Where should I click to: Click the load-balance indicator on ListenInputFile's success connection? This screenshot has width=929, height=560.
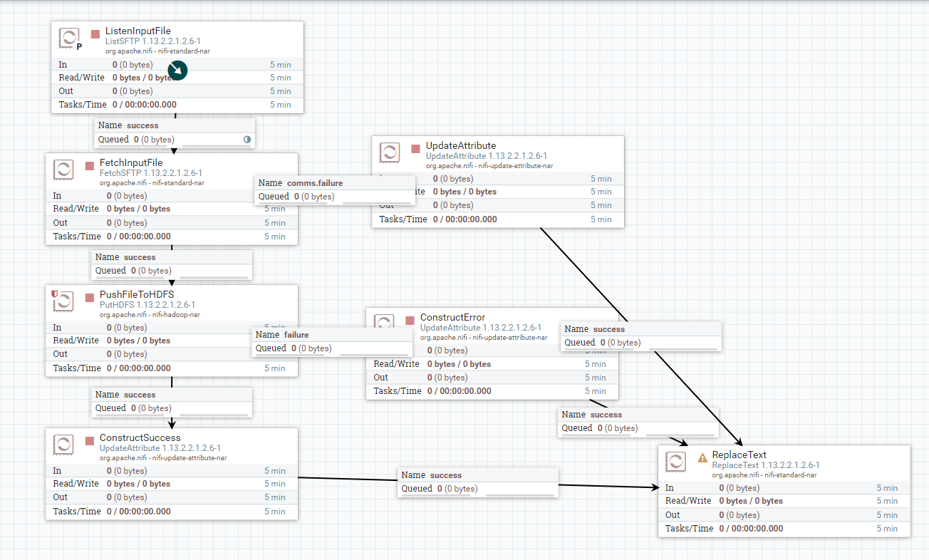click(246, 140)
